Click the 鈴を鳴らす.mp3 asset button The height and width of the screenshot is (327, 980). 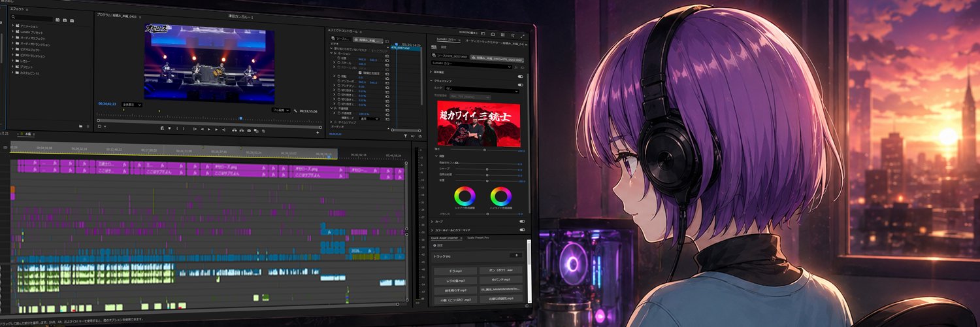(x=457, y=290)
